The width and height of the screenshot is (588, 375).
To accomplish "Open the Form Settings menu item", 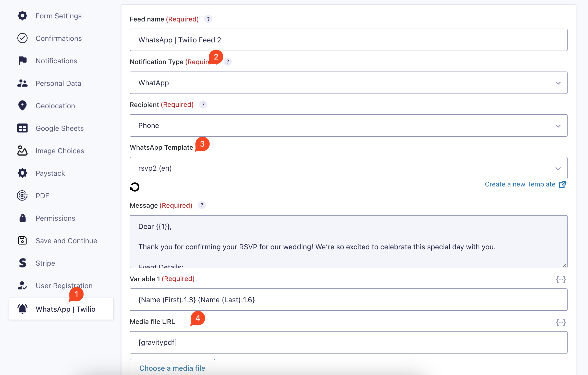I will coord(58,16).
